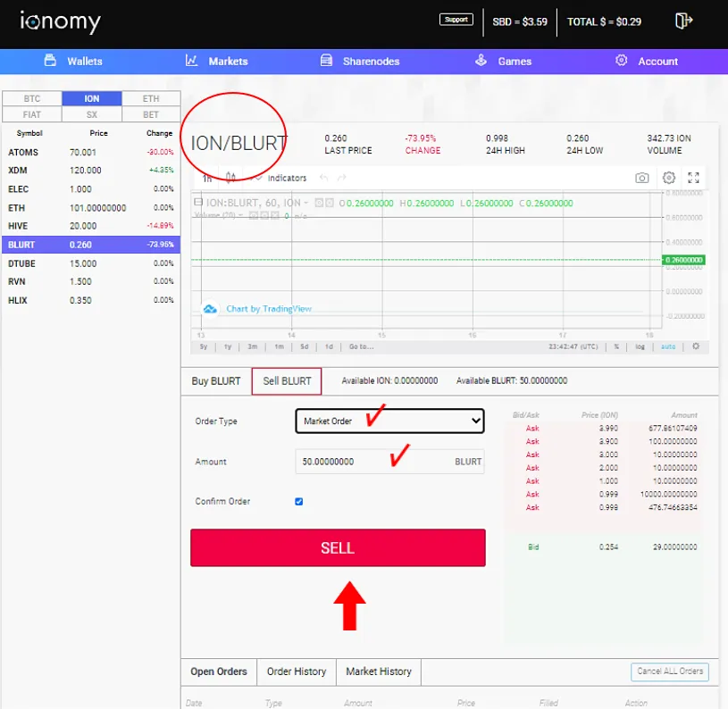Click the Amount input field
Screen dimensions: 728x709
point(389,462)
